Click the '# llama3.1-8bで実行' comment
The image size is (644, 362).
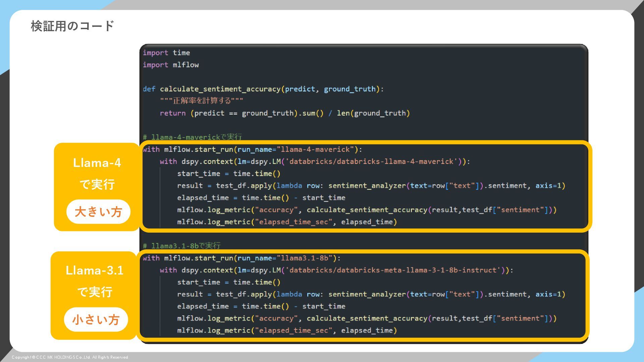(182, 246)
